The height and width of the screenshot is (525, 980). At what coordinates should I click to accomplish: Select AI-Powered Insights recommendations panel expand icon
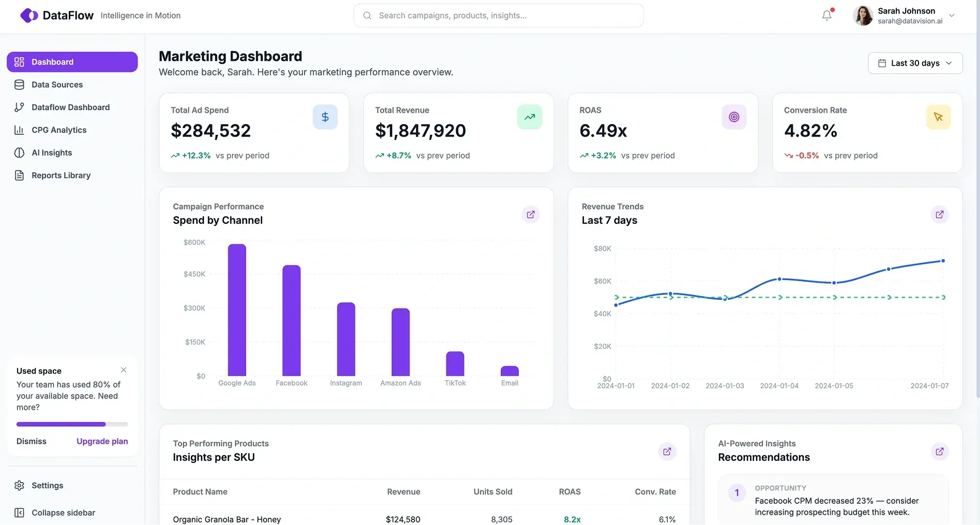coord(940,451)
